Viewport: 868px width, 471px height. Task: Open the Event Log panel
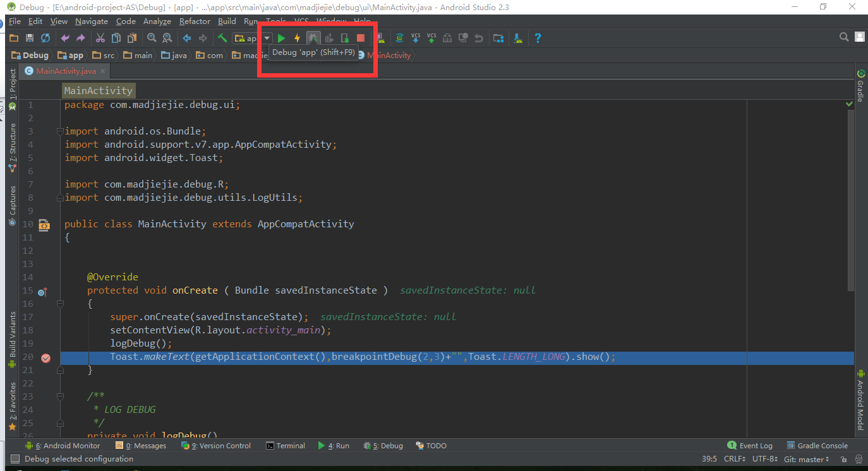[750, 446]
